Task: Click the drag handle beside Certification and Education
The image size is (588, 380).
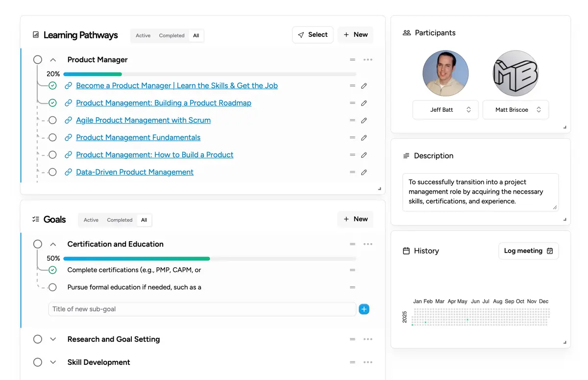Action: tap(352, 244)
